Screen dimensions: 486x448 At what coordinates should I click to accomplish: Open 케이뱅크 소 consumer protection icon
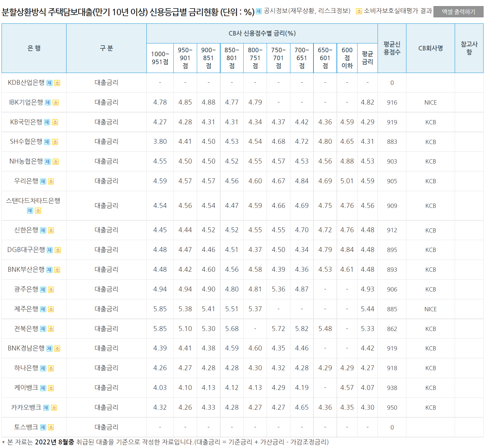[x=51, y=388]
